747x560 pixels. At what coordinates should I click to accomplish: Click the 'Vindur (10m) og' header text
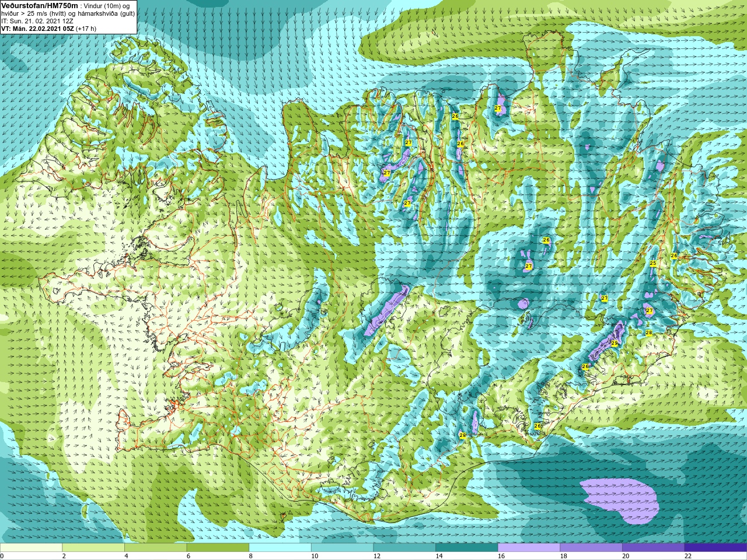107,5
